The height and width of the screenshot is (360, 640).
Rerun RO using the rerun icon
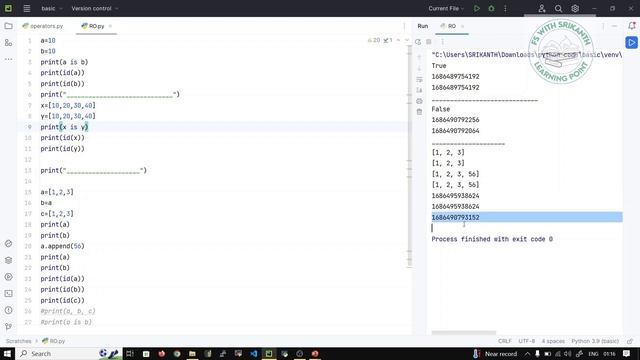[418, 42]
